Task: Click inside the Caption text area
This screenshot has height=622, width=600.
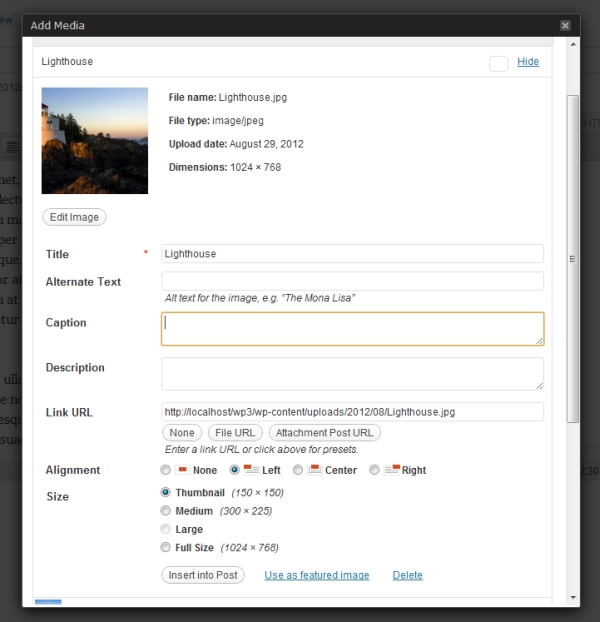Action: [352, 329]
